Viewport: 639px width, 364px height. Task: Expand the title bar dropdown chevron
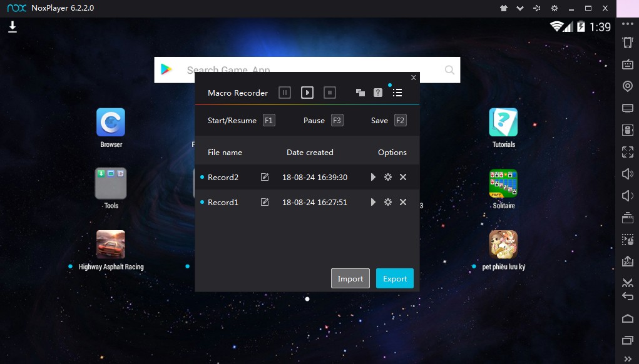[x=520, y=8]
